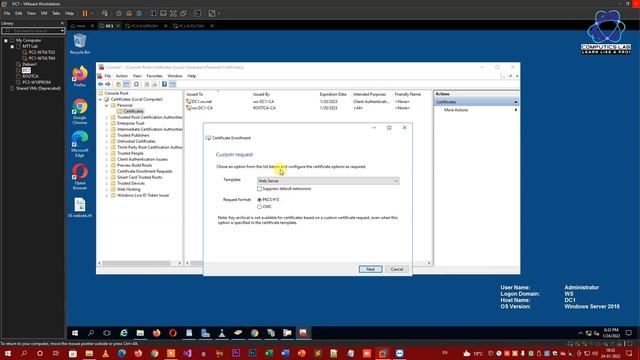This screenshot has width=640, height=360.
Task: Select ROOTCA in the VMware library
Action: point(31,76)
